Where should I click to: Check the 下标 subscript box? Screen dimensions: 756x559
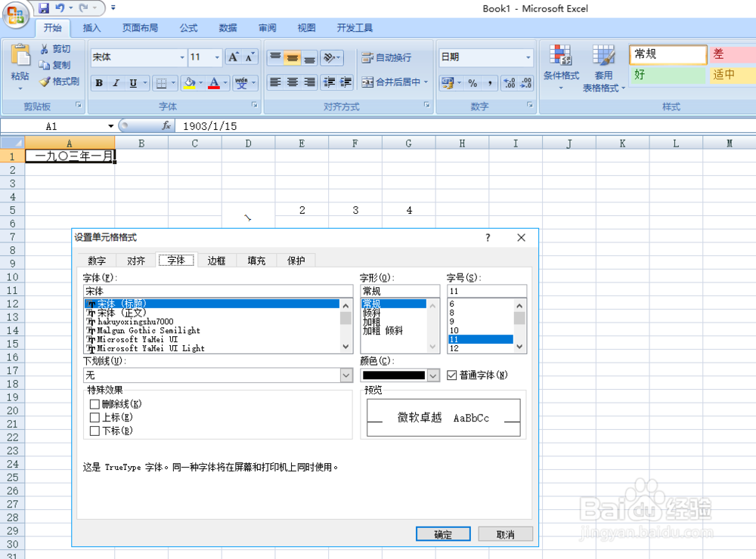[94, 431]
